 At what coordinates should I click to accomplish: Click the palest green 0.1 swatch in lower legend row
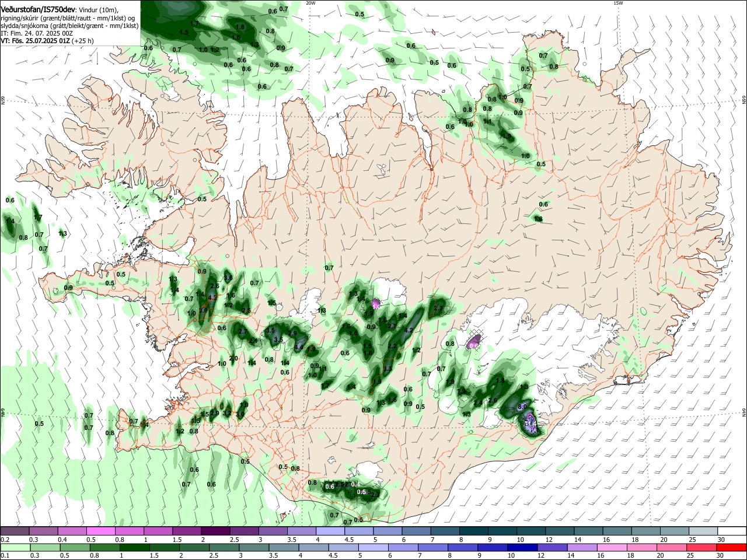(15, 548)
